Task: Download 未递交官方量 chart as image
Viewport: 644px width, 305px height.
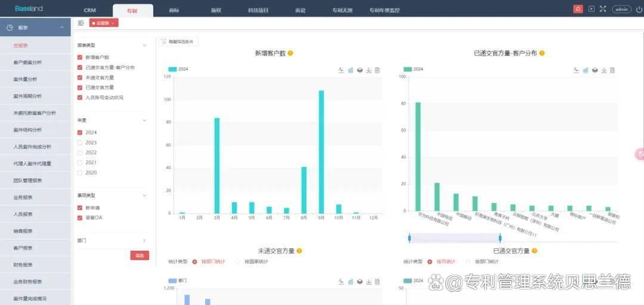Action: [x=369, y=282]
